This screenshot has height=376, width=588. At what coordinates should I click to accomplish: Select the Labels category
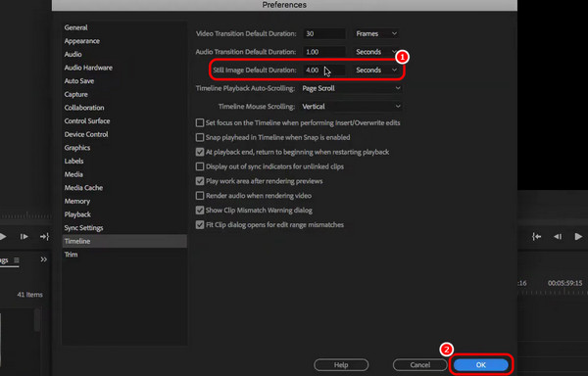click(73, 161)
